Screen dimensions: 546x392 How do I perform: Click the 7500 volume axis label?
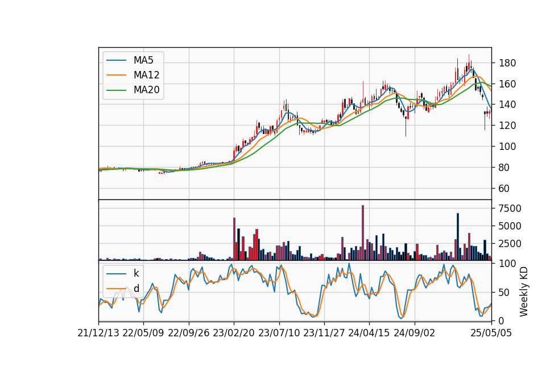(510, 208)
